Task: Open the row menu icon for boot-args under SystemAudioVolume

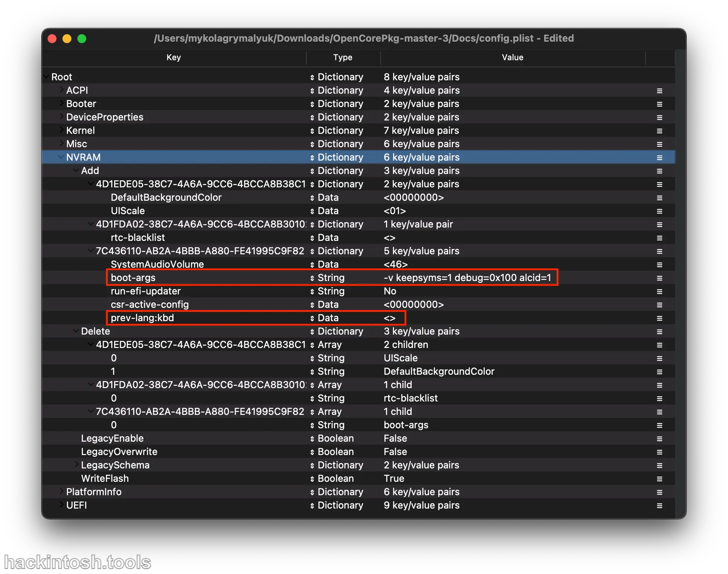Action: coord(659,278)
